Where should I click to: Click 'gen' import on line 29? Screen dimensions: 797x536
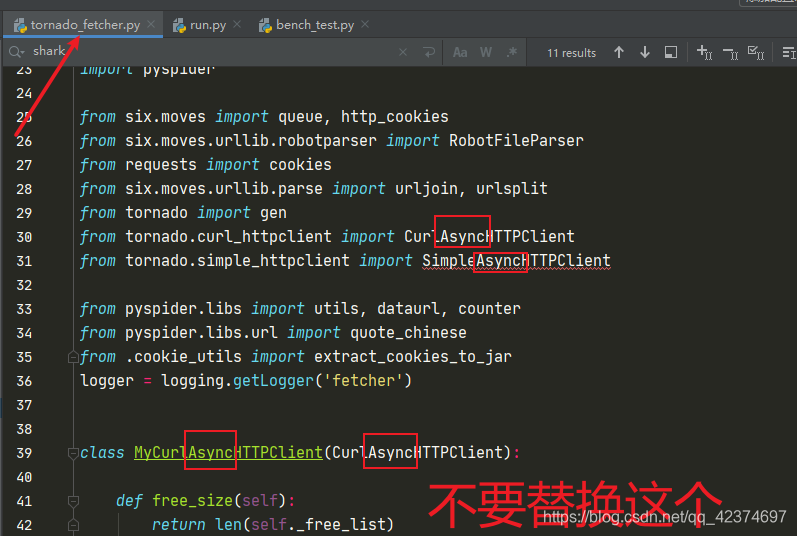click(x=273, y=213)
